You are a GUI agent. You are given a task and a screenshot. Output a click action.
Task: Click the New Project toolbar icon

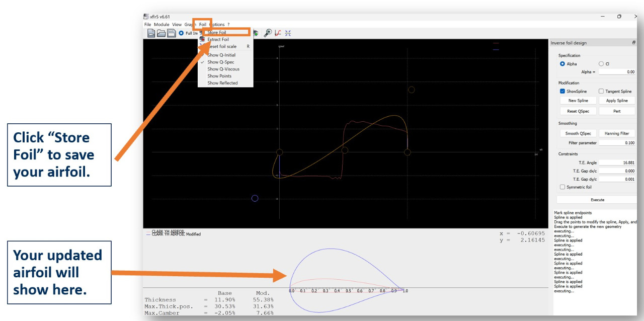pyautogui.click(x=151, y=33)
